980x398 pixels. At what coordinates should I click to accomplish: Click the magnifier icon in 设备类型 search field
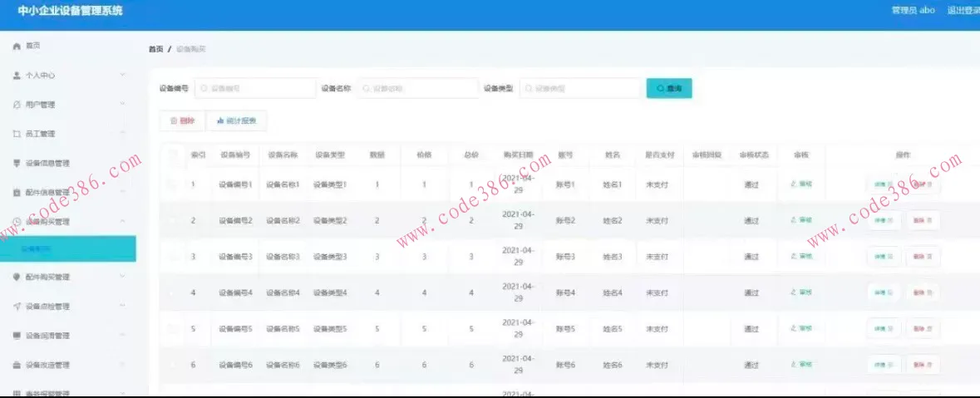click(x=529, y=89)
